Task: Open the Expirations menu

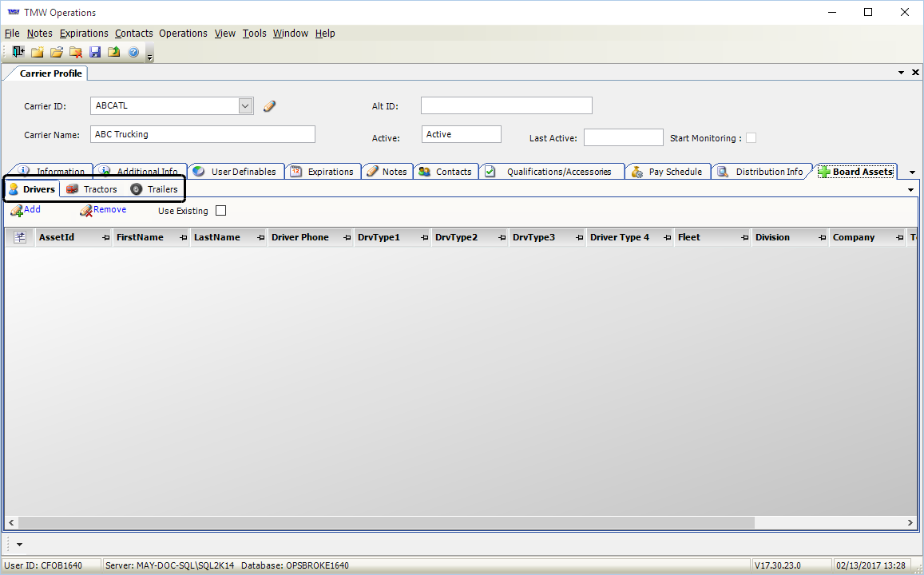Action: coord(85,34)
